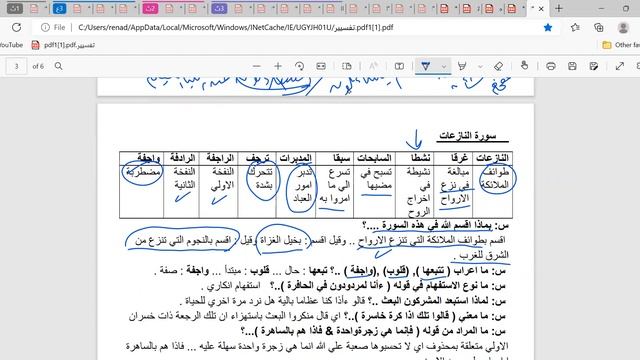Open the Collections icon
Screen dimensions: 640x360
pos(599,27)
